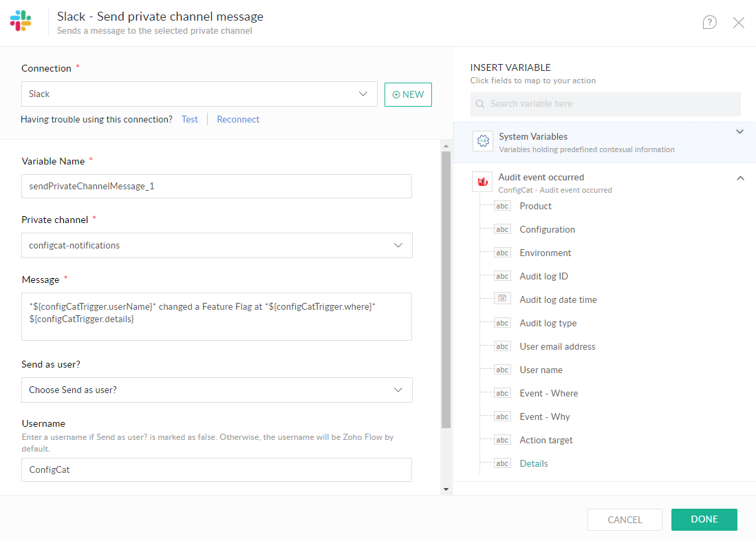The width and height of the screenshot is (756, 539).
Task: Click the abc icon next to User name
Action: pyautogui.click(x=502, y=370)
